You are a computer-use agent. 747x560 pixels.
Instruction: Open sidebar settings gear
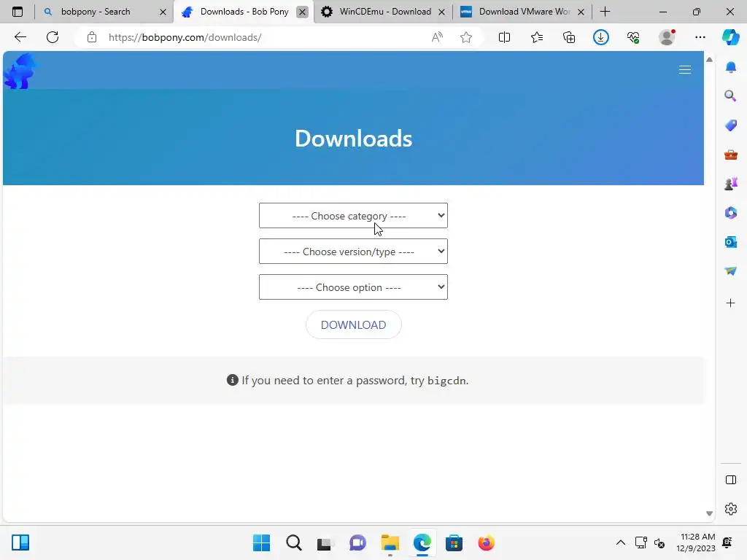point(731,509)
